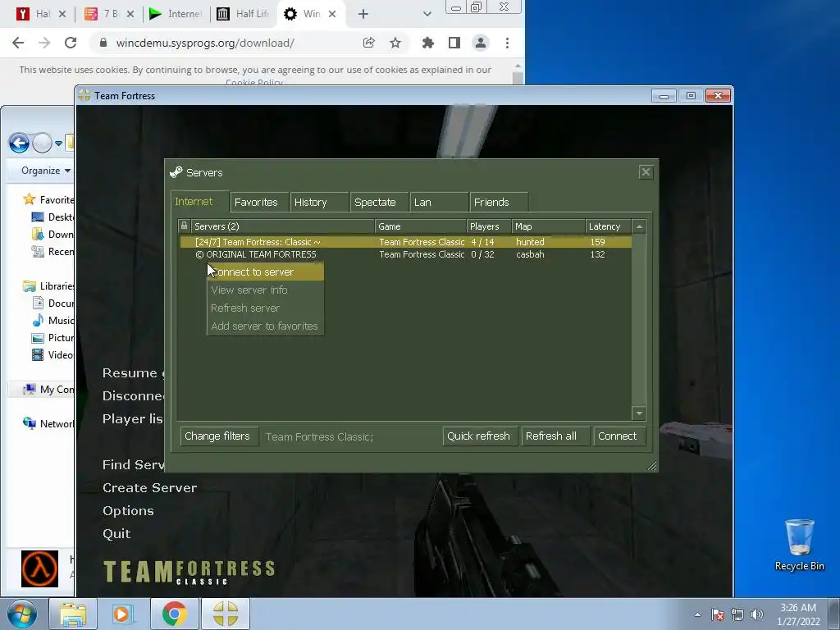Click the volume speaker tray icon
840x630 pixels.
point(756,614)
